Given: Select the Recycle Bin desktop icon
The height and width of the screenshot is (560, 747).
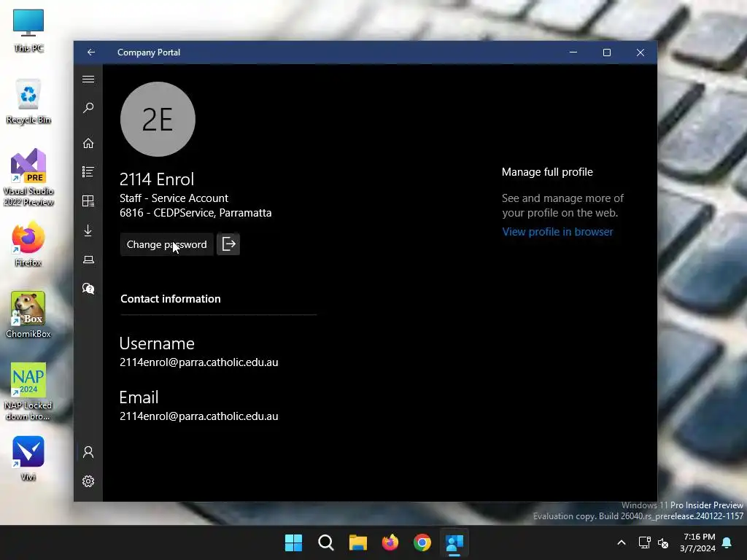Looking at the screenshot, I should pyautogui.click(x=28, y=101).
